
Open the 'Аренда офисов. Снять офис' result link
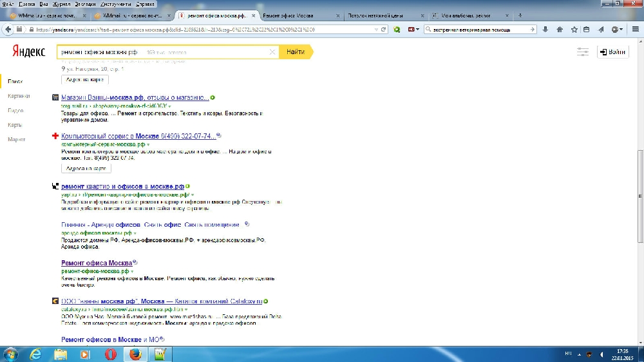pos(150,225)
